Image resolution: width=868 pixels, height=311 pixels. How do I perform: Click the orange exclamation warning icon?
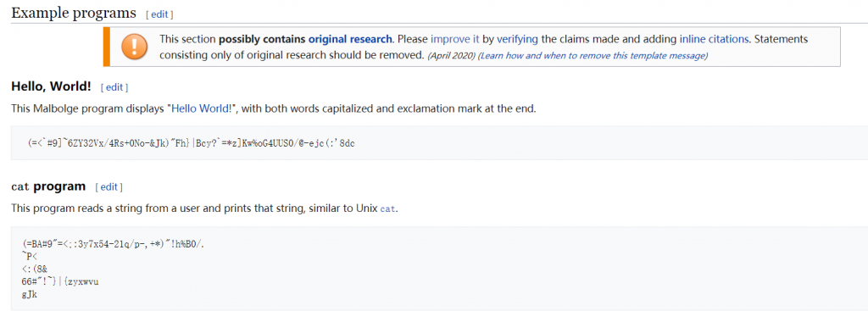[x=134, y=47]
